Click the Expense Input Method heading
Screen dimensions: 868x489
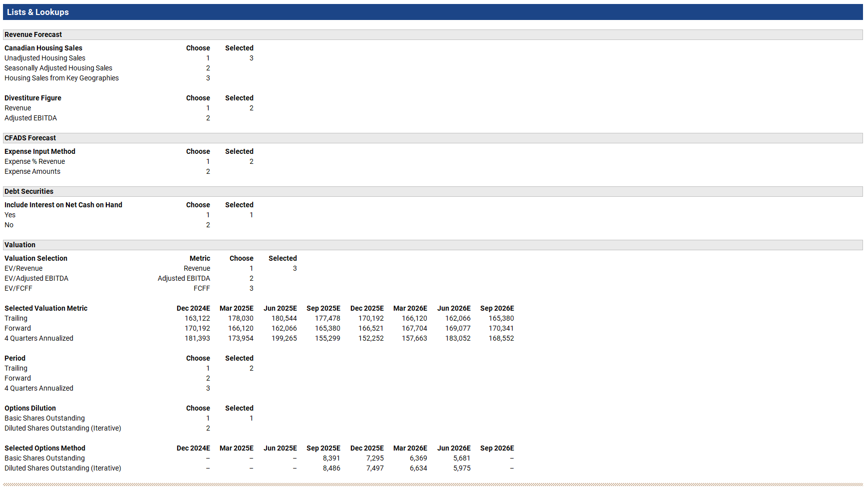tap(40, 151)
